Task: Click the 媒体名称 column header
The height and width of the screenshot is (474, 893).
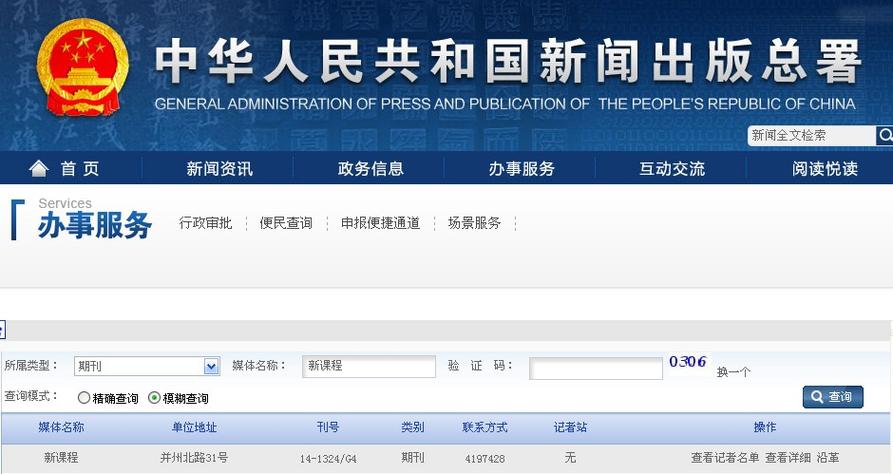Action: click(61, 427)
